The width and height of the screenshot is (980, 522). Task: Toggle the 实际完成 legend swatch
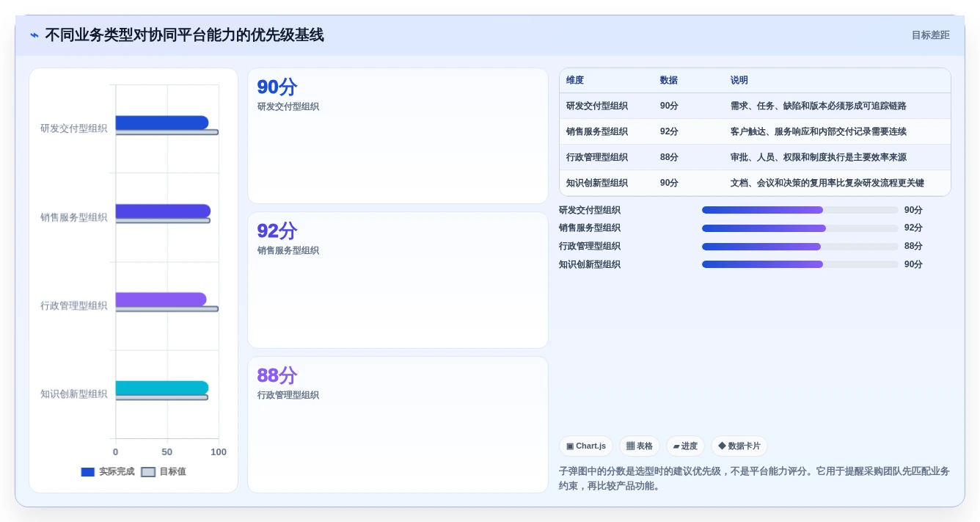(87, 472)
